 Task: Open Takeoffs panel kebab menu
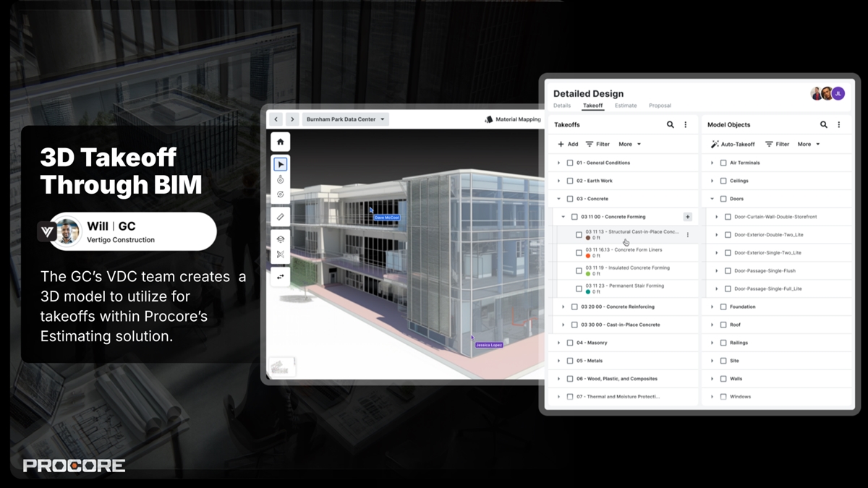[x=686, y=124]
